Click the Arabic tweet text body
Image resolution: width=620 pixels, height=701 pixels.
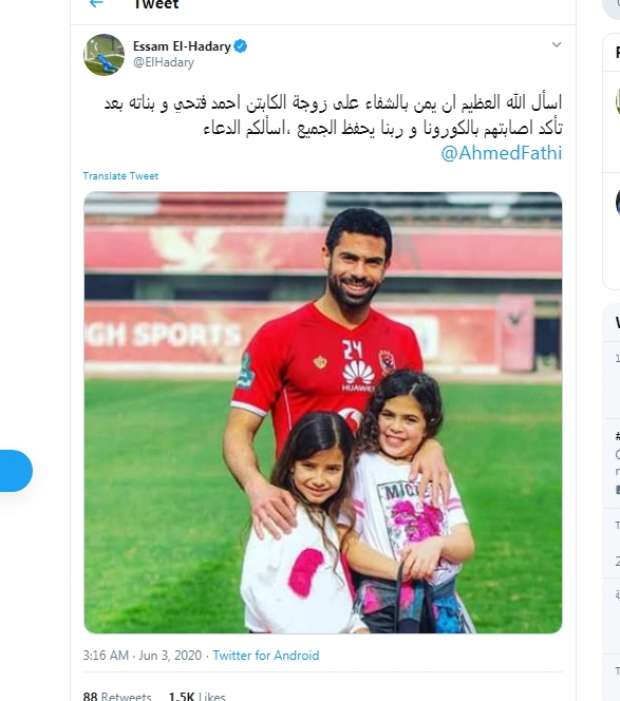coord(333,115)
